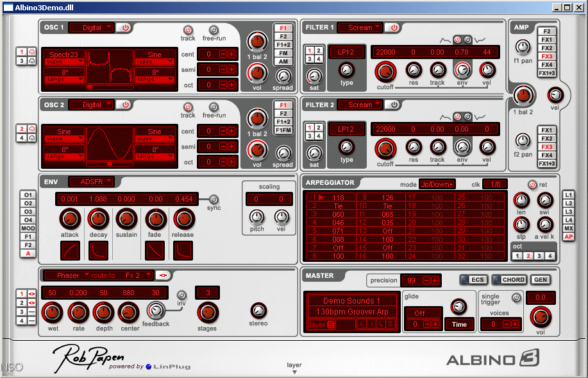588x378 pixels.
Task: Toggle arpeggiator ret switch
Action: click(x=532, y=184)
